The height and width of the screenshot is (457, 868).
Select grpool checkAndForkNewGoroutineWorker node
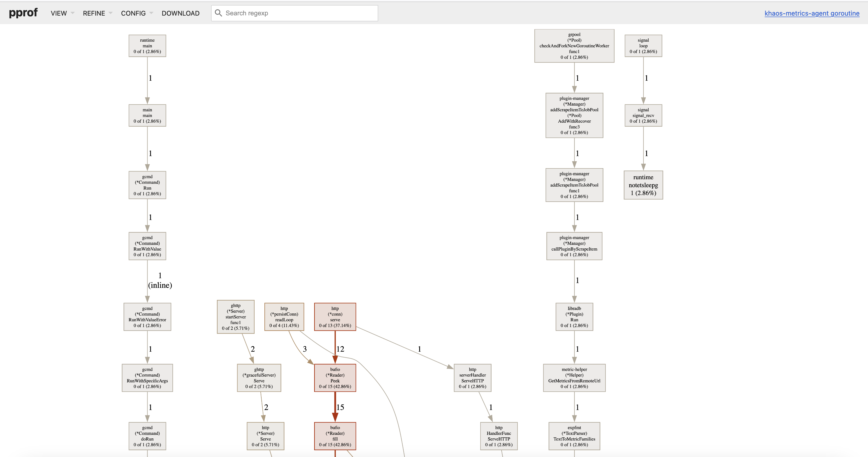click(574, 46)
